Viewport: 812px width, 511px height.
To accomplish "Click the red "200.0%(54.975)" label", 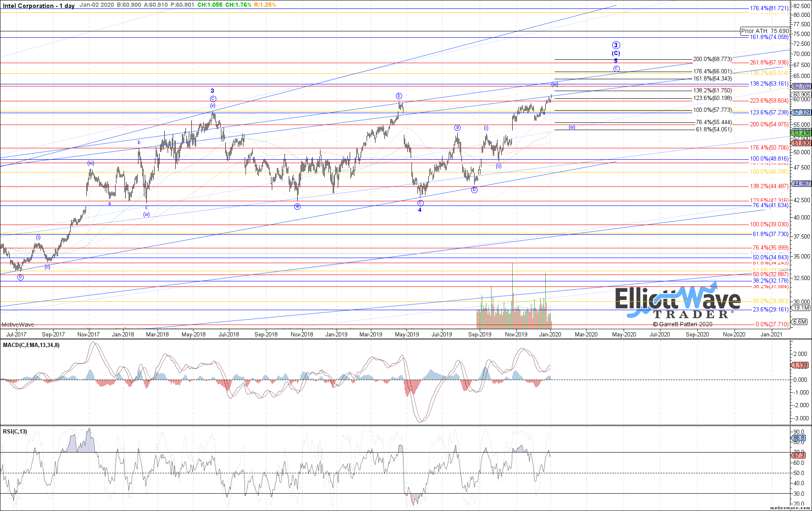I will (x=769, y=125).
